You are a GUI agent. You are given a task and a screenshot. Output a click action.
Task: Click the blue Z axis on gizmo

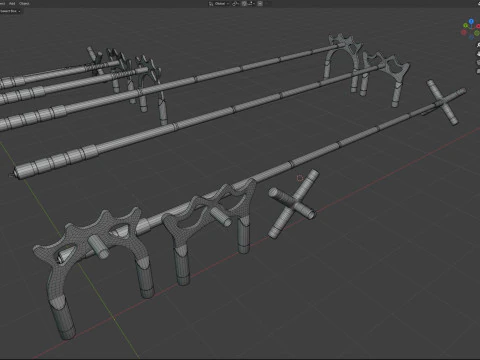pyautogui.click(x=471, y=21)
